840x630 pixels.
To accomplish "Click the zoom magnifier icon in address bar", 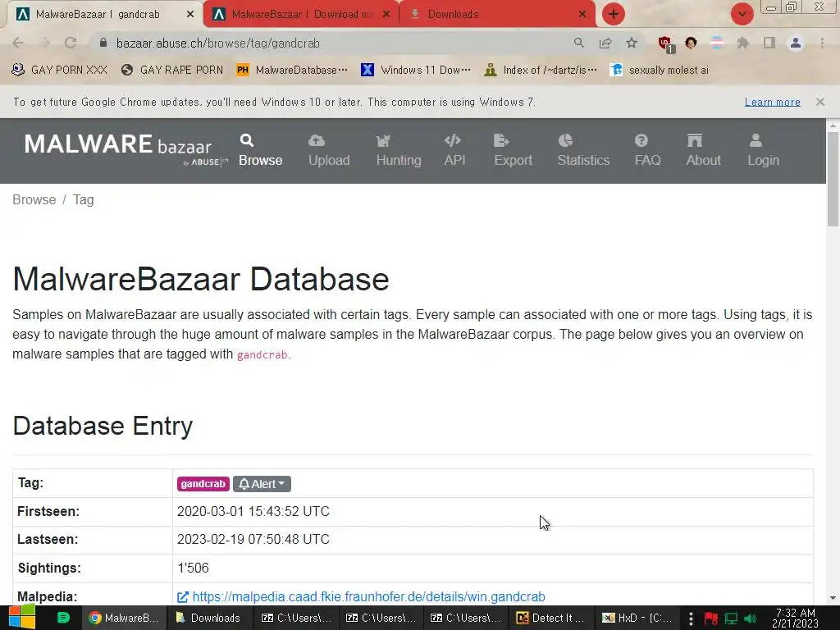I will tap(578, 43).
